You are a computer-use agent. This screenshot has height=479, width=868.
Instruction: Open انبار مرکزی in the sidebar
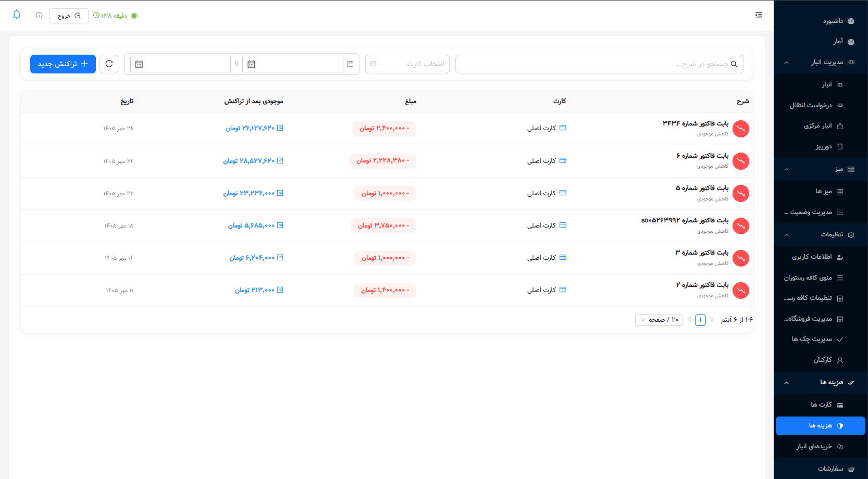[x=821, y=126]
